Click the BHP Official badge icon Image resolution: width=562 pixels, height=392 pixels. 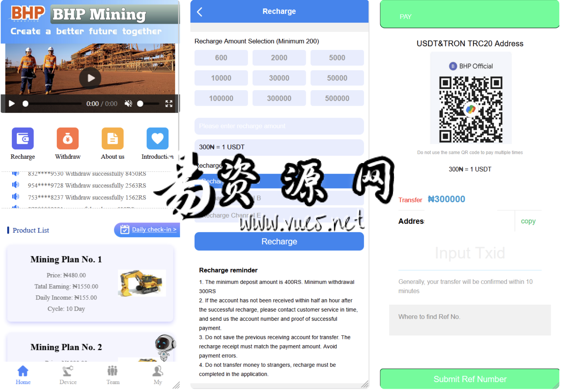[453, 66]
